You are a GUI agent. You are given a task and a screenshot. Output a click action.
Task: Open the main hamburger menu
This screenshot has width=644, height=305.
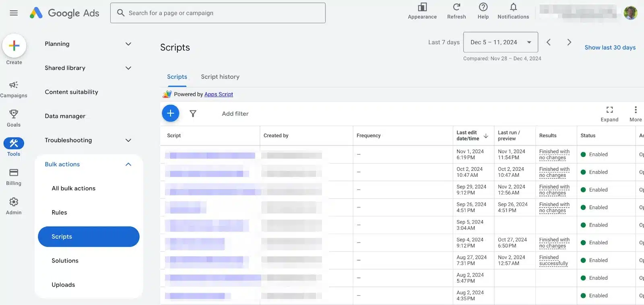click(x=14, y=13)
